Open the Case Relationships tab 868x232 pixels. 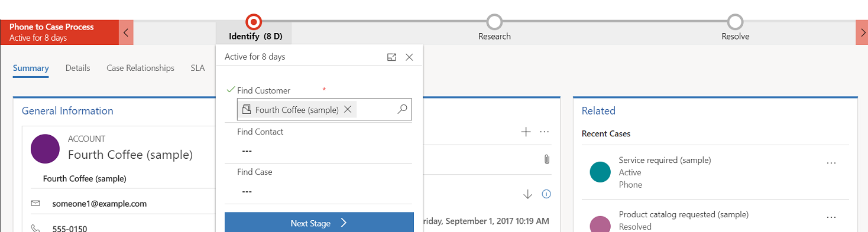point(140,68)
